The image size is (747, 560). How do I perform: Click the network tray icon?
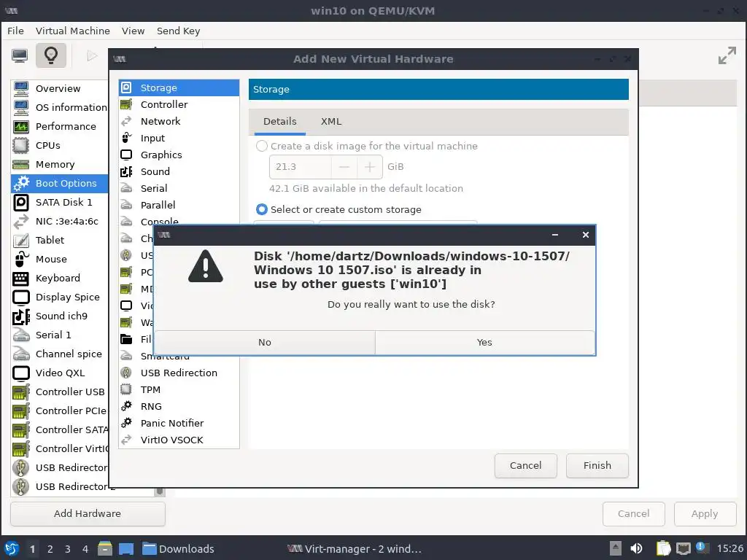(x=683, y=548)
